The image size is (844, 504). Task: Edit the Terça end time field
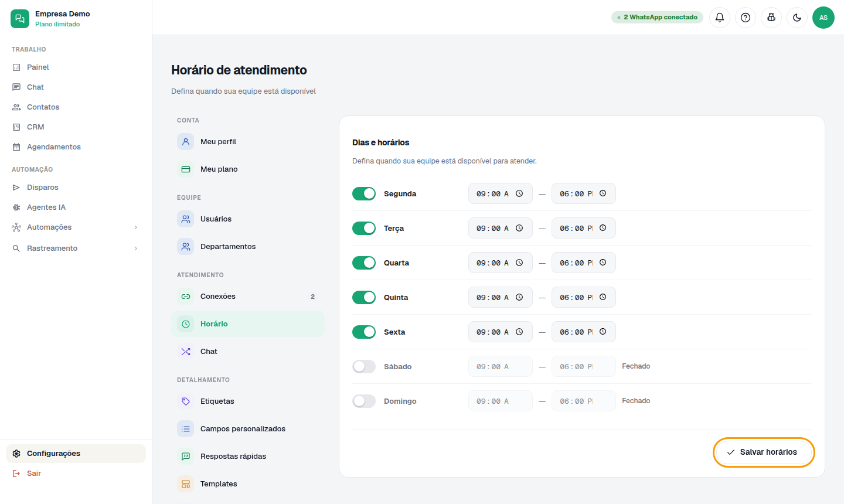point(584,228)
